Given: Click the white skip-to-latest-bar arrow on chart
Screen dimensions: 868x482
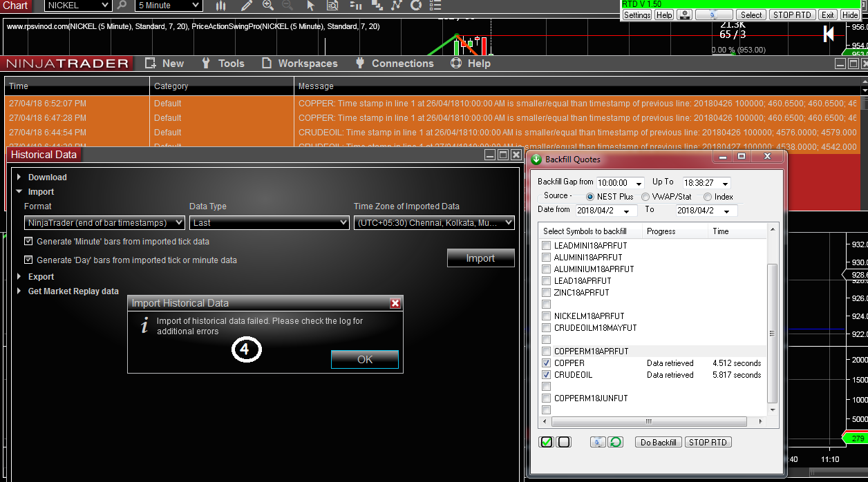Looking at the screenshot, I should [x=829, y=33].
